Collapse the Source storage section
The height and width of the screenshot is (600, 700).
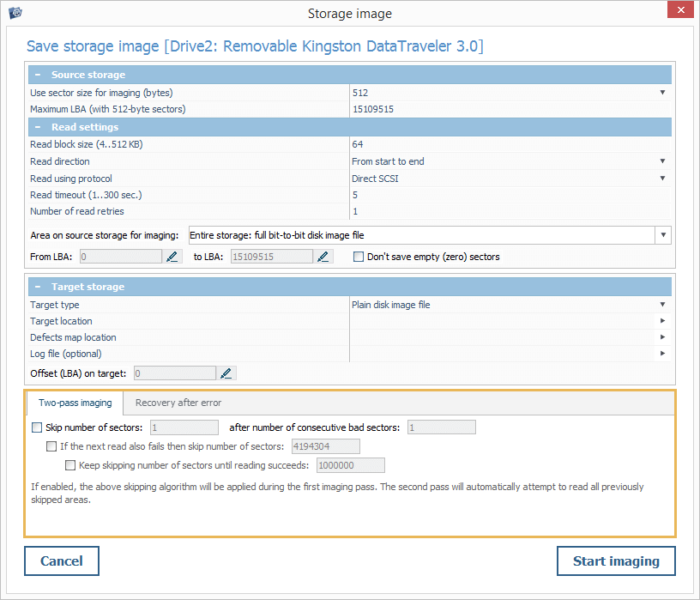pos(39,75)
